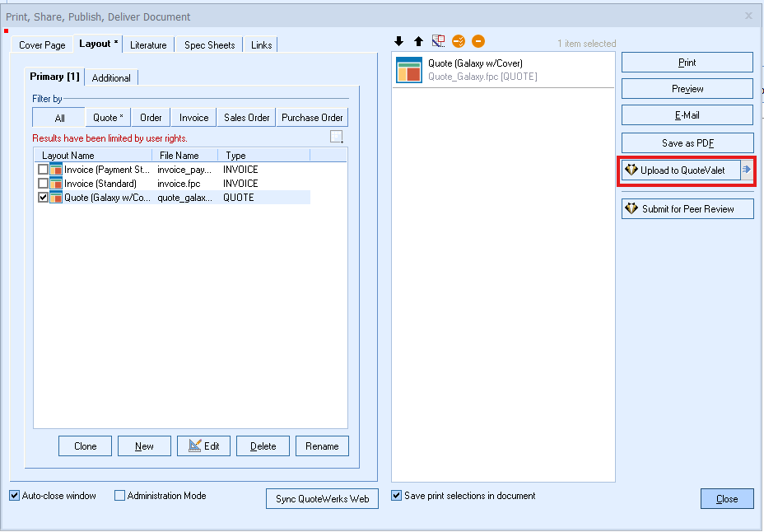Viewport: 764px width, 532px height.
Task: Select quote_galax... file name cell
Action: (x=184, y=198)
